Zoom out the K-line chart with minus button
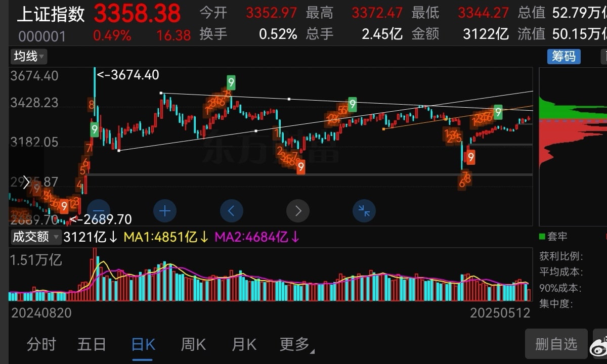 [x=98, y=210]
